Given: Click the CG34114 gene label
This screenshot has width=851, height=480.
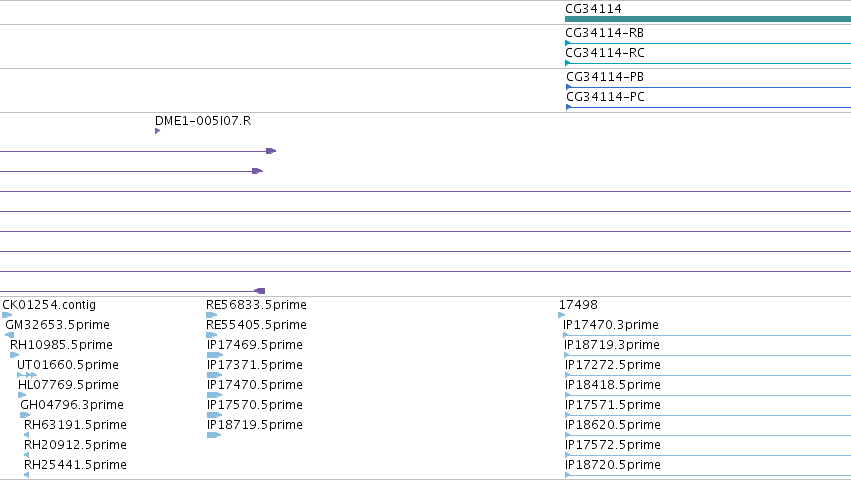Looking at the screenshot, I should (x=593, y=9).
